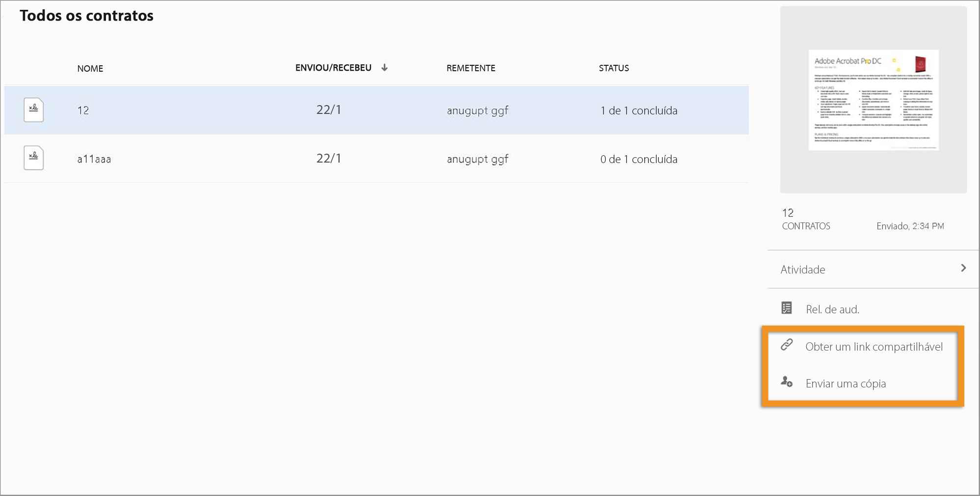Open the Atividade section
The image size is (980, 496).
[803, 270]
